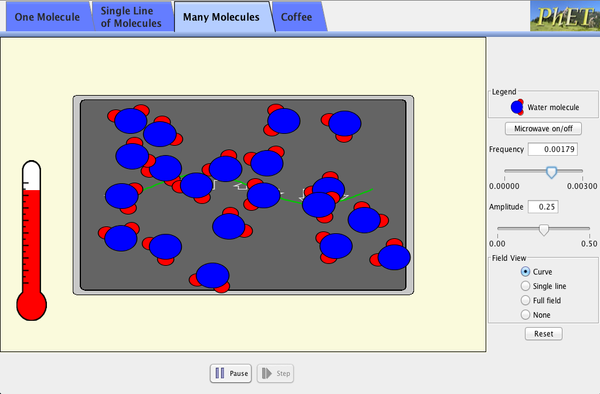Select the Curve field view option
This screenshot has width=600, height=394.
(536, 272)
